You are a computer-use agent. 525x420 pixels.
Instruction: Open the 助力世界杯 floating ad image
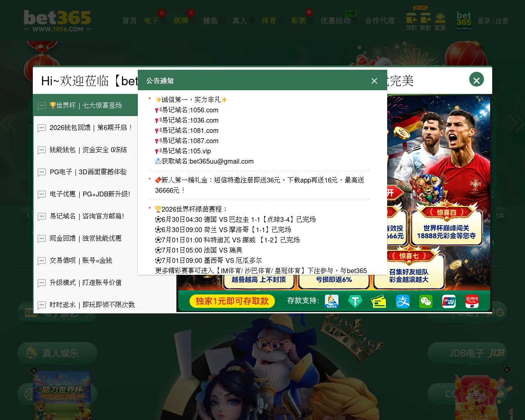pyautogui.click(x=62, y=395)
